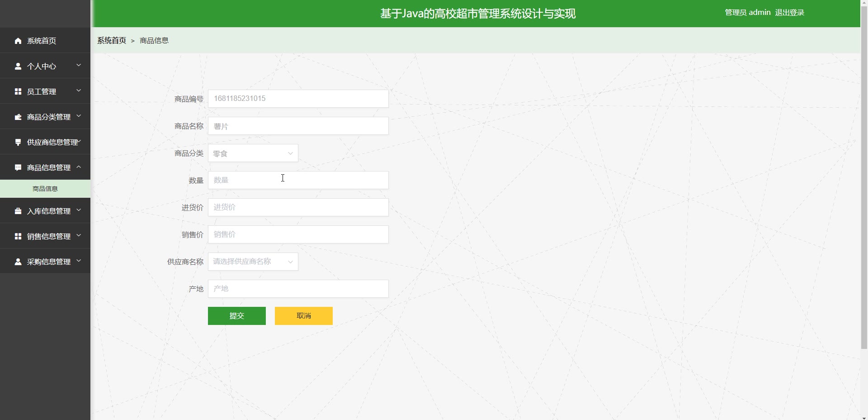This screenshot has width=868, height=420.
Task: Expand the 商品分类管理 menu chevron
Action: [79, 116]
